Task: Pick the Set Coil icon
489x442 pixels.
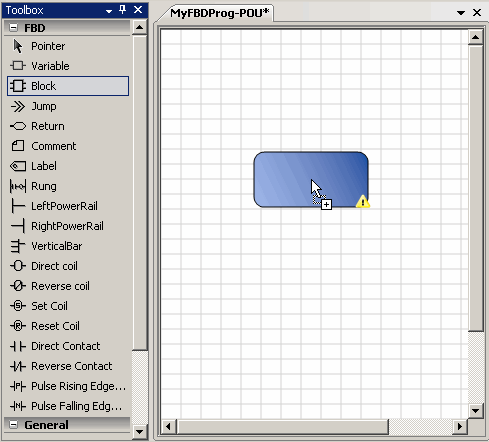Action: click(18, 306)
